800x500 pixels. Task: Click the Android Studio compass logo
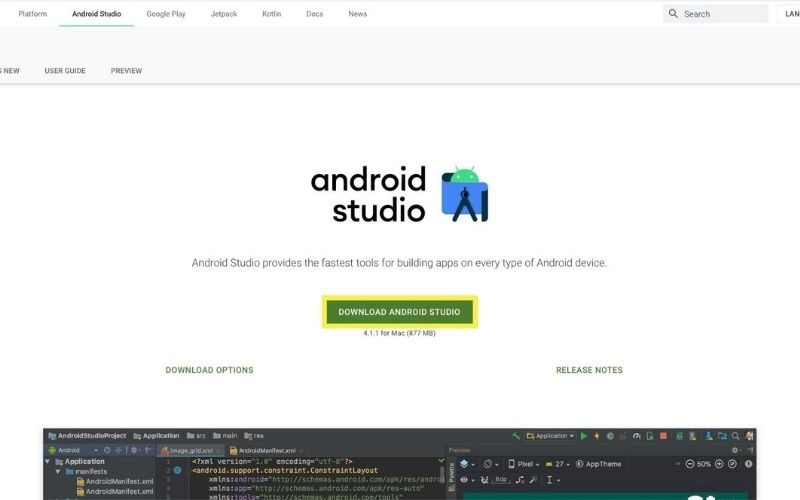pyautogui.click(x=465, y=194)
